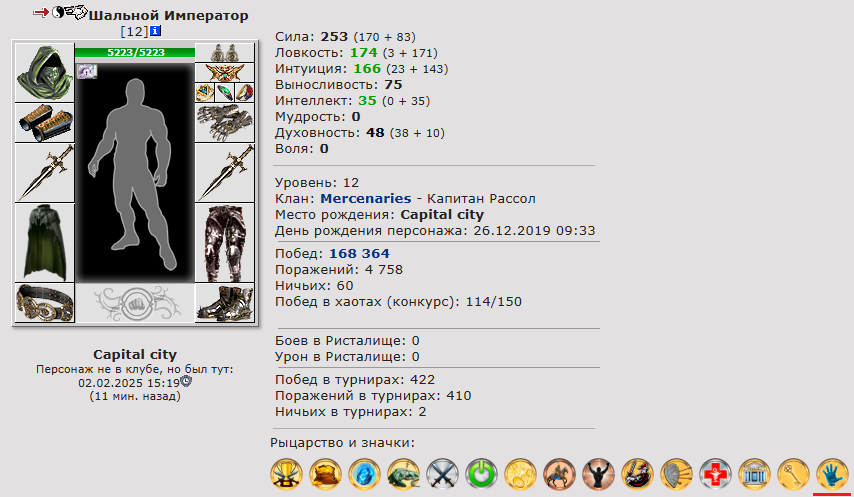Select the crossed swords badge

tap(442, 474)
